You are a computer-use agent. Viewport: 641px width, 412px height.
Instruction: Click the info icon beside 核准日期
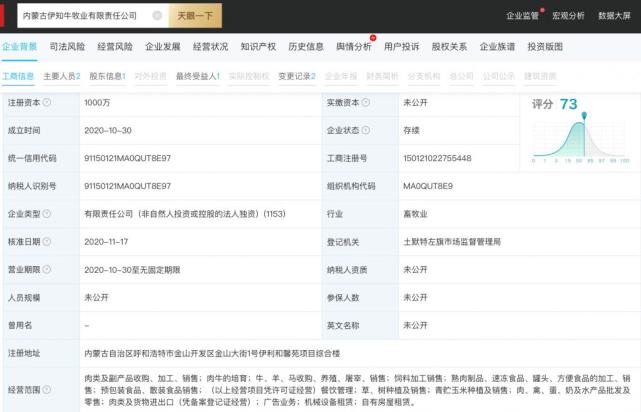pyautogui.click(x=47, y=241)
